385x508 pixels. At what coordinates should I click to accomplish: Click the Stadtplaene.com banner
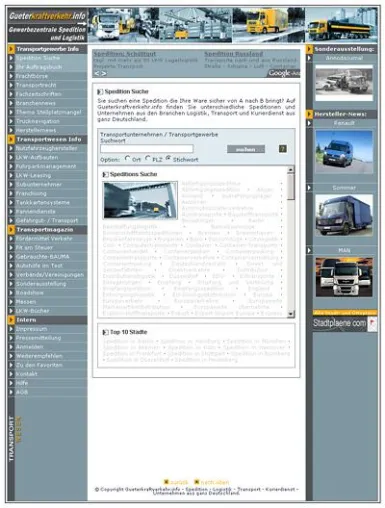345,323
